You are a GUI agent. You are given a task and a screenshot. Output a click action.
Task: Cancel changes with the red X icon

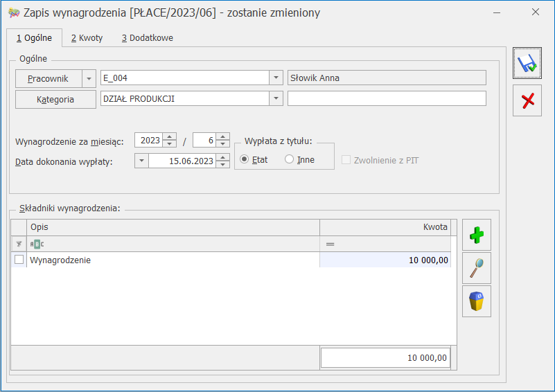tap(527, 100)
